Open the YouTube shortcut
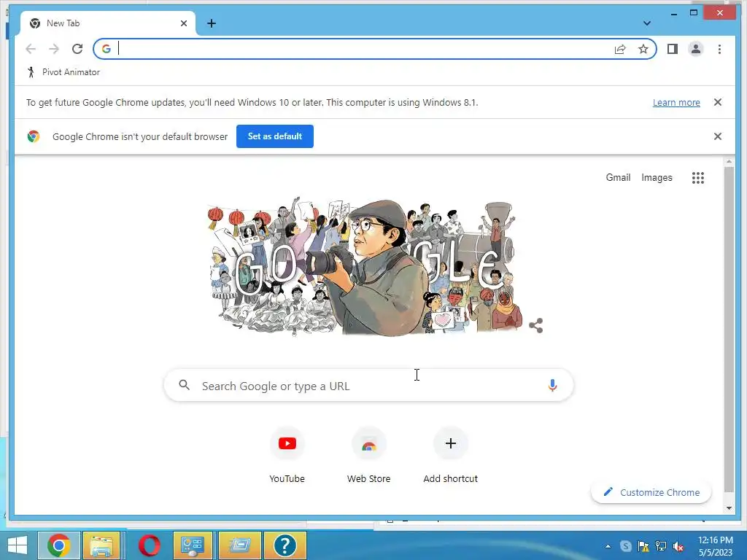The height and width of the screenshot is (560, 747). click(x=287, y=455)
